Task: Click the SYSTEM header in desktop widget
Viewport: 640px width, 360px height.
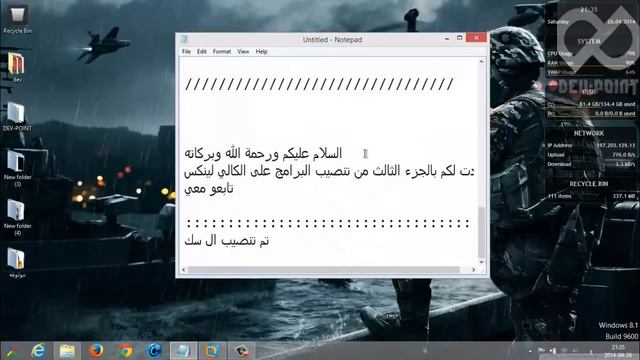Action: [589, 42]
